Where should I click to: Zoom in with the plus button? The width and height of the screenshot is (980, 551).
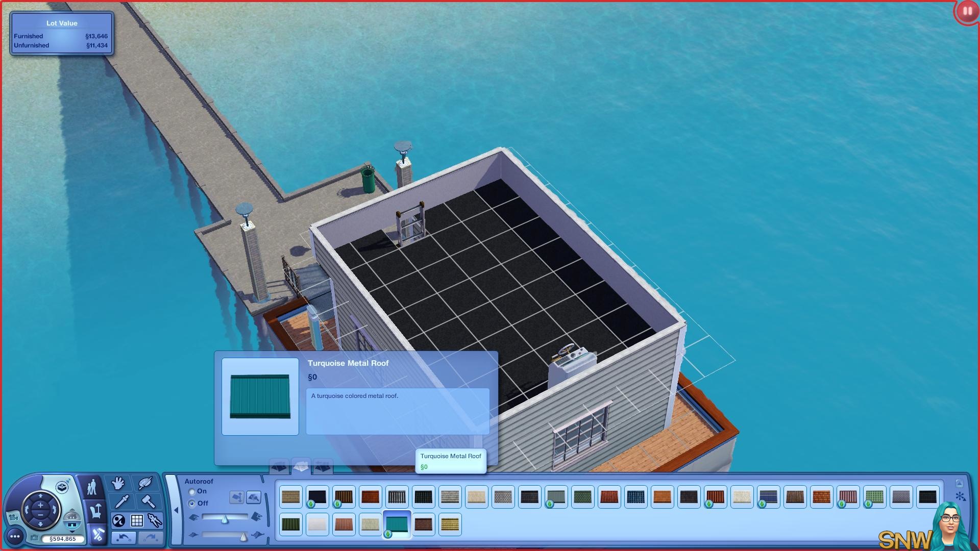pos(40,505)
